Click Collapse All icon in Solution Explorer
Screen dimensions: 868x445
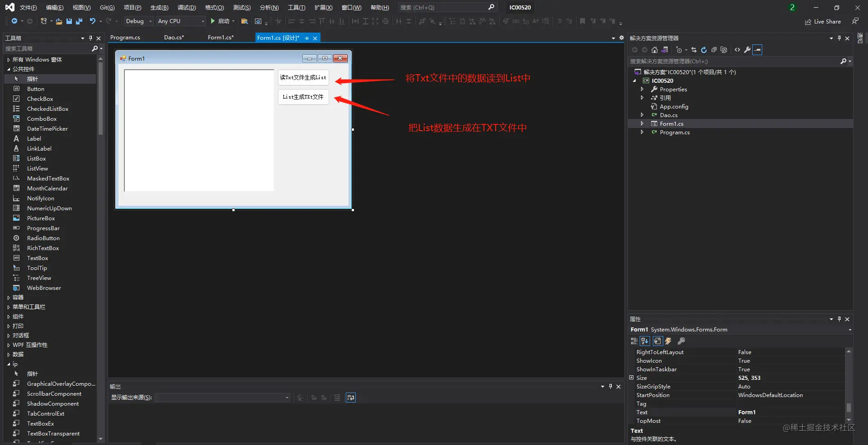coord(714,50)
